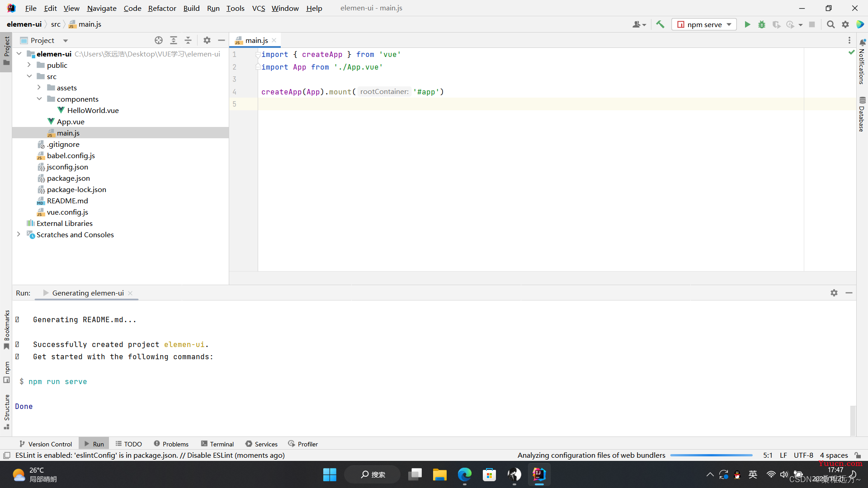Click the Run console vertical scrollbar
868x488 pixels.
click(x=853, y=420)
